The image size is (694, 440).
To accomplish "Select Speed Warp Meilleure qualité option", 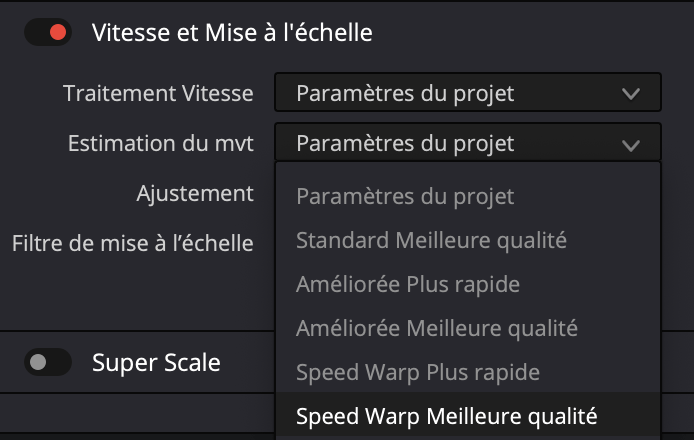I will point(446,415).
